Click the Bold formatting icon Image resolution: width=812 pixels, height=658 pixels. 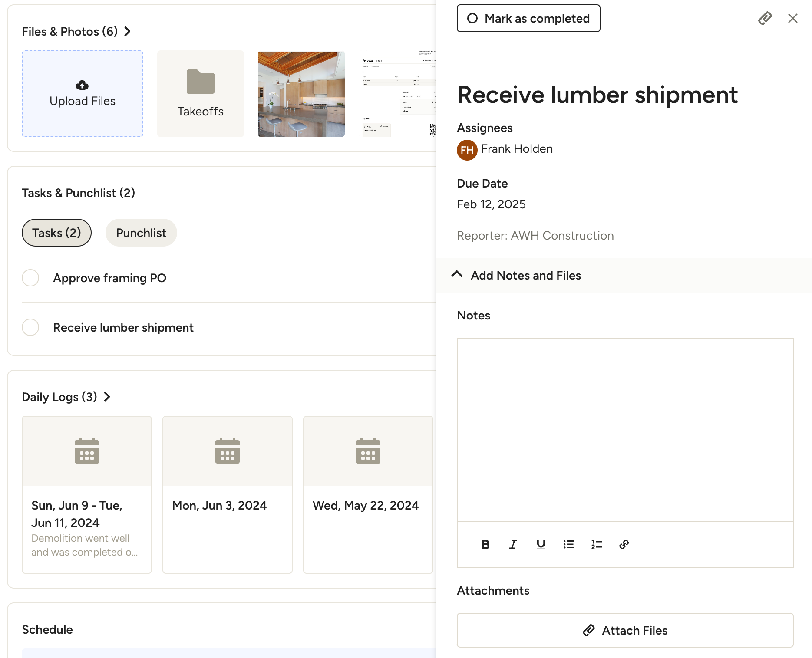[485, 544]
